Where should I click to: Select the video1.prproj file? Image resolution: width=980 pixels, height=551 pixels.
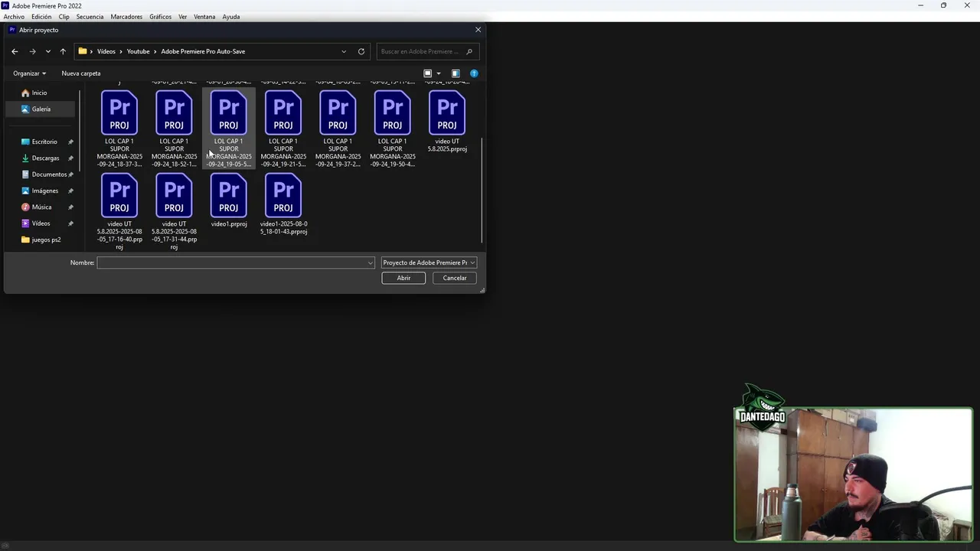coord(228,201)
